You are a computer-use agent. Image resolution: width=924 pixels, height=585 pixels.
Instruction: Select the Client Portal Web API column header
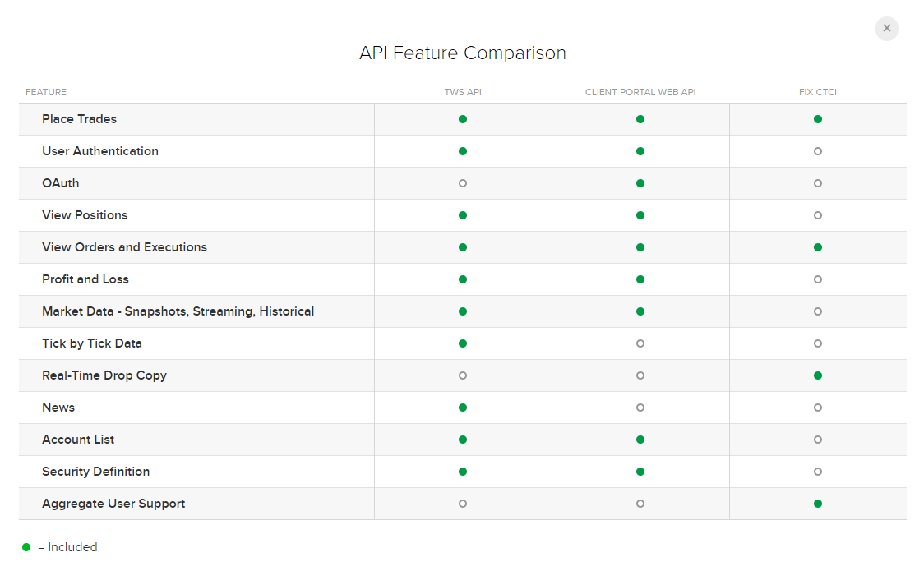[x=640, y=92]
